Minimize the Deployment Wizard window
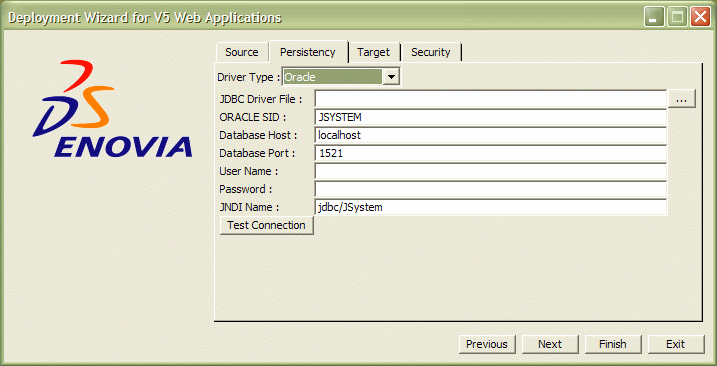The height and width of the screenshot is (366, 717). click(x=653, y=18)
